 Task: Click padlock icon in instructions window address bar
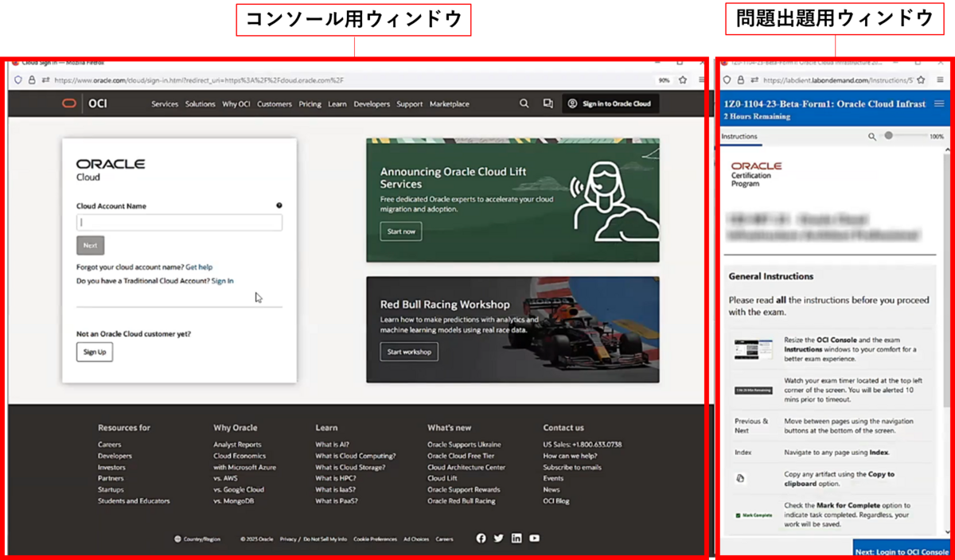coord(740,80)
